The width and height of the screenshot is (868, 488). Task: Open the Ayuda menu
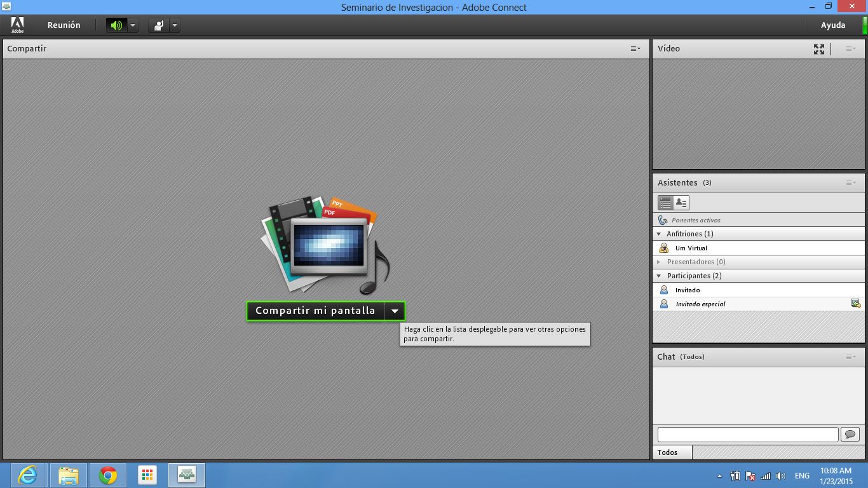click(x=833, y=25)
